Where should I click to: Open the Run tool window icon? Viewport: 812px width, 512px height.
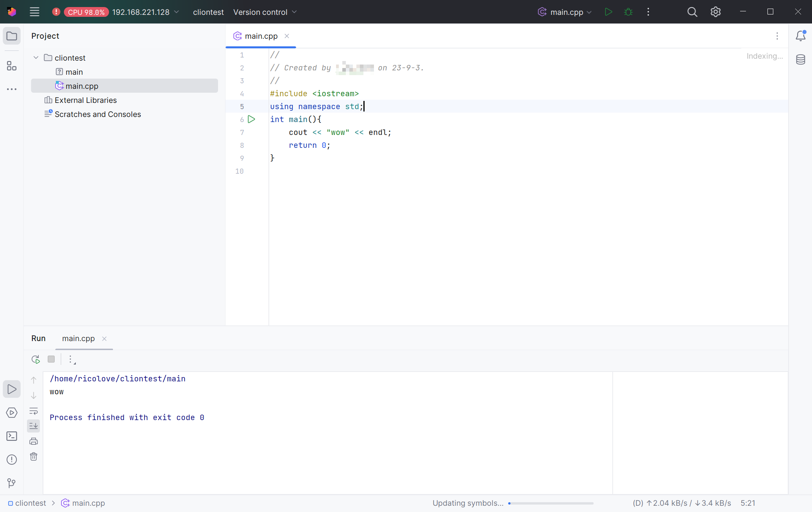tap(12, 389)
